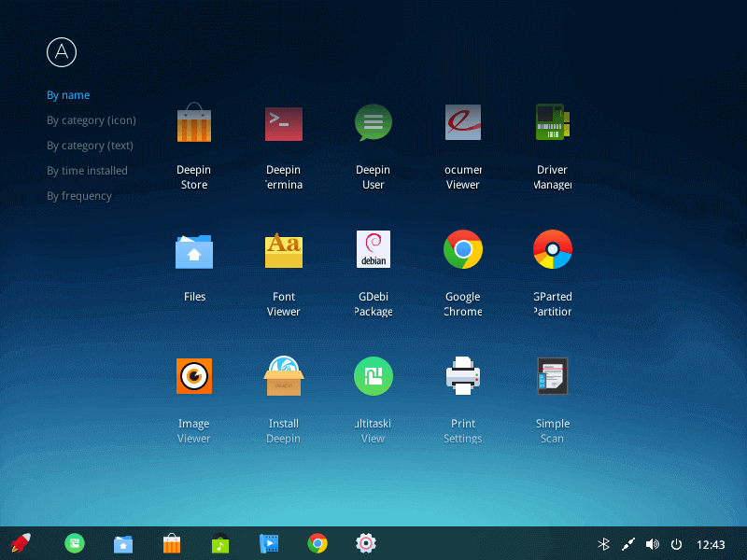The height and width of the screenshot is (560, 747).
Task: Launch Document Viewer
Action: tap(463, 124)
